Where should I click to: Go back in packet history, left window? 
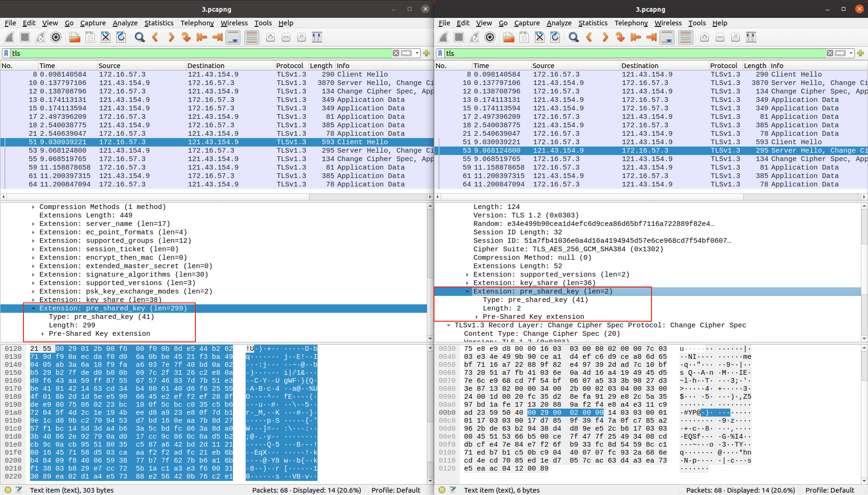click(x=155, y=37)
